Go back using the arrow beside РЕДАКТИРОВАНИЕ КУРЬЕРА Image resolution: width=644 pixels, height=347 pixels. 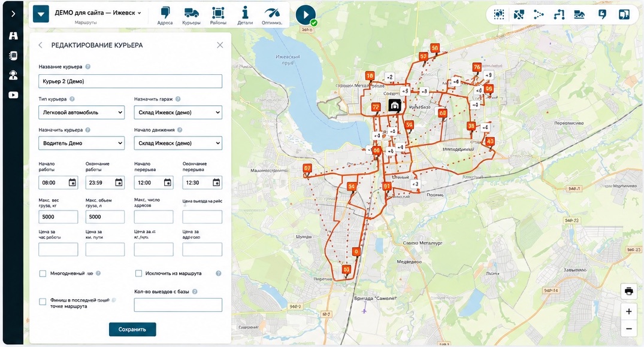(40, 45)
